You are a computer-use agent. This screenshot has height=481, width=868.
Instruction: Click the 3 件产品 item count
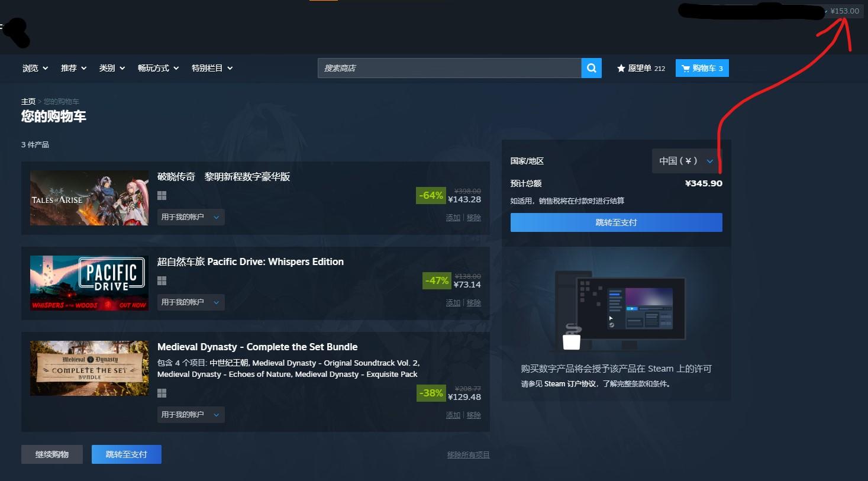coord(35,145)
